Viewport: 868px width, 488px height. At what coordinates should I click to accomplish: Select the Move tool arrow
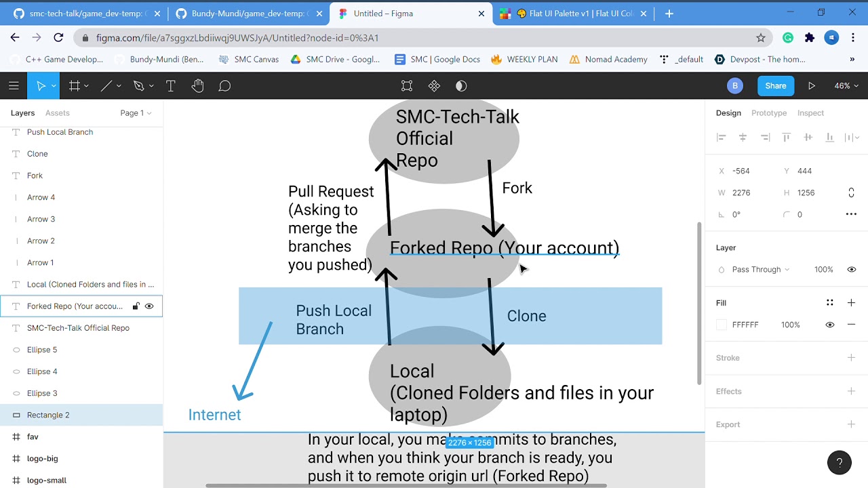click(41, 86)
